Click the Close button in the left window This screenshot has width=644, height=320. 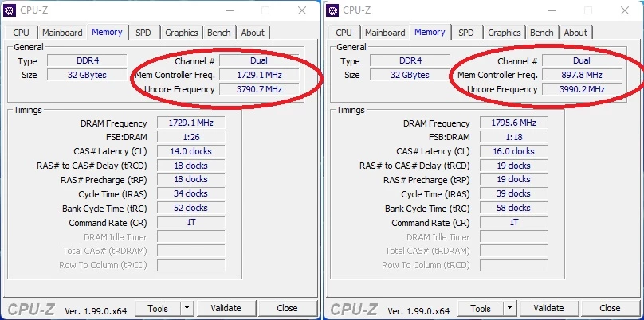click(x=287, y=308)
